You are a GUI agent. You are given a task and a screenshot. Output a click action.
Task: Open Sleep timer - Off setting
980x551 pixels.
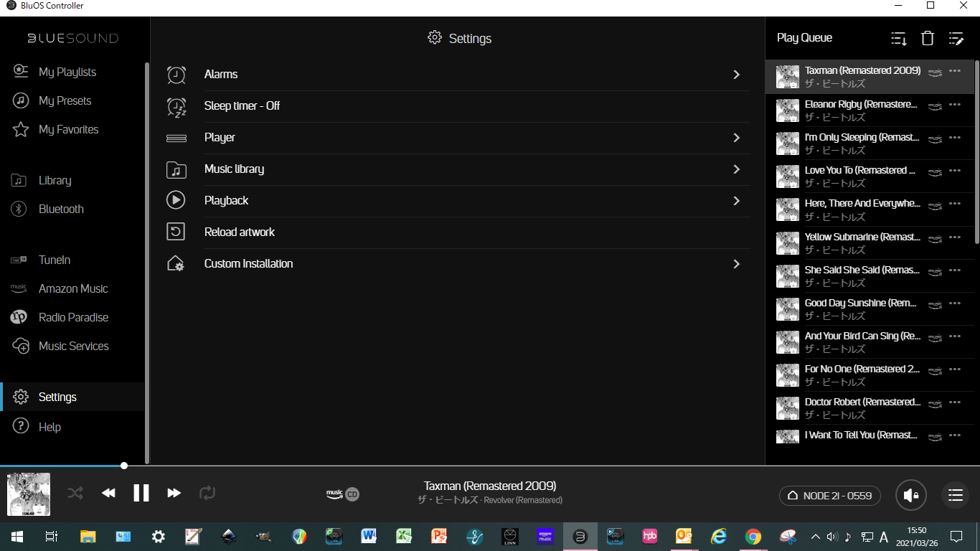pyautogui.click(x=458, y=106)
